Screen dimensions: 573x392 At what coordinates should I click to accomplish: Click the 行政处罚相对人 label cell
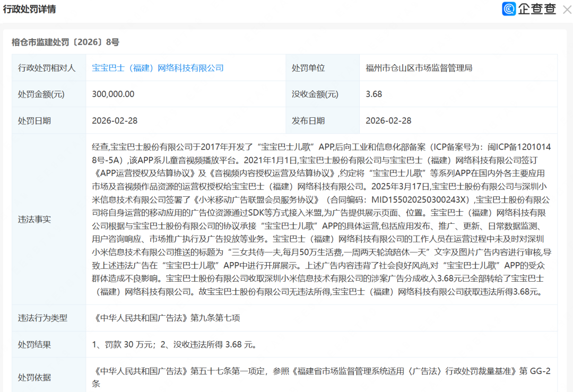[x=47, y=68]
